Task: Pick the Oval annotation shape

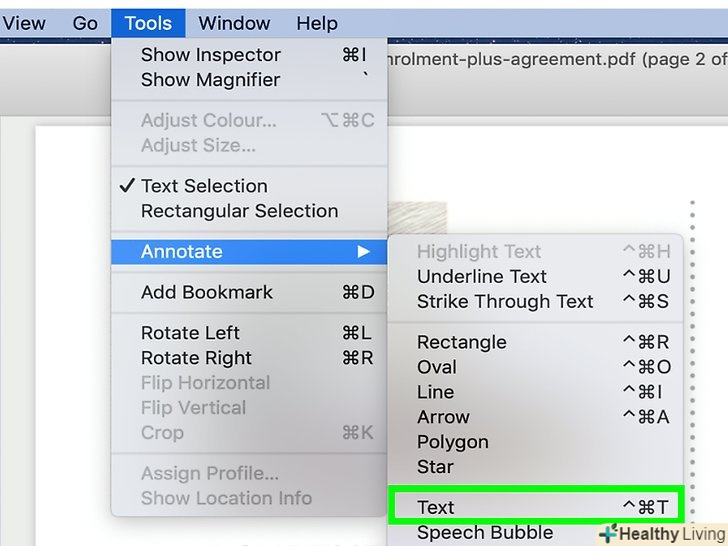Action: pyautogui.click(x=437, y=367)
